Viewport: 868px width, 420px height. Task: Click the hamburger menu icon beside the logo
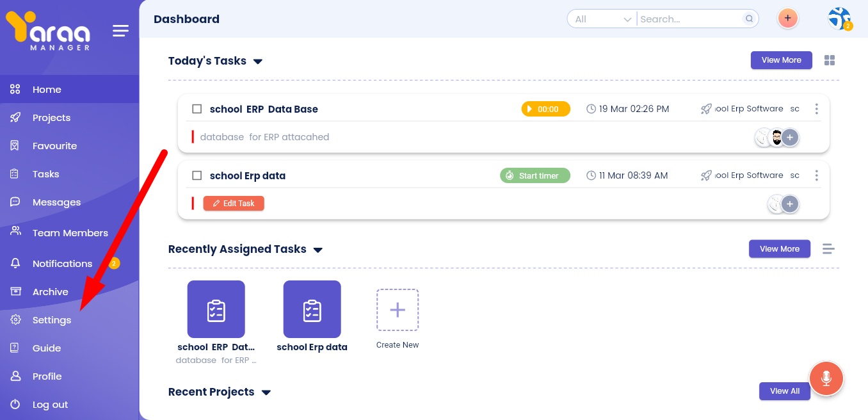[x=120, y=31]
